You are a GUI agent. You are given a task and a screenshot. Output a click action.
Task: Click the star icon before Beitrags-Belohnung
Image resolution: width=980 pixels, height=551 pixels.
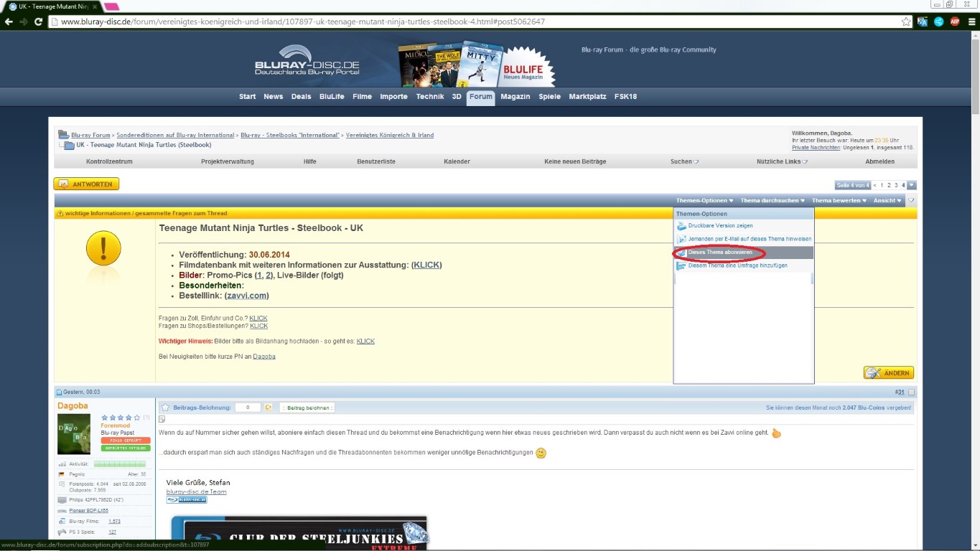165,407
